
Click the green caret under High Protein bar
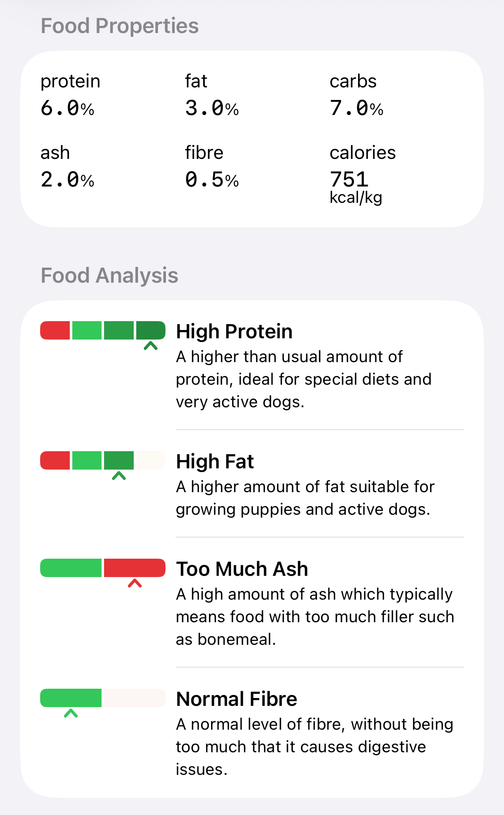pyautogui.click(x=150, y=346)
